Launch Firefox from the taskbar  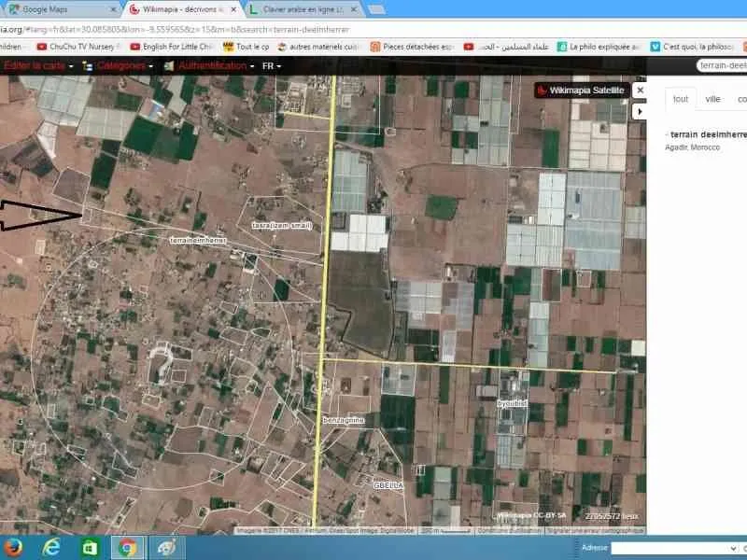(13, 548)
